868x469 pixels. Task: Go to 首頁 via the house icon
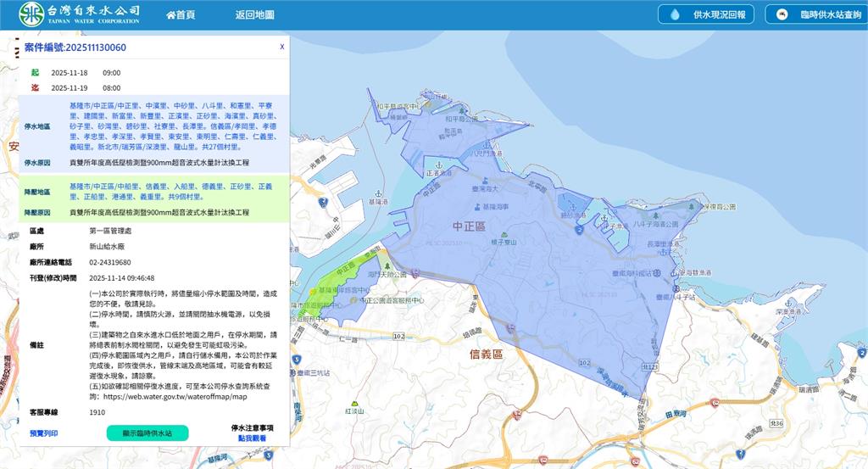click(x=171, y=15)
